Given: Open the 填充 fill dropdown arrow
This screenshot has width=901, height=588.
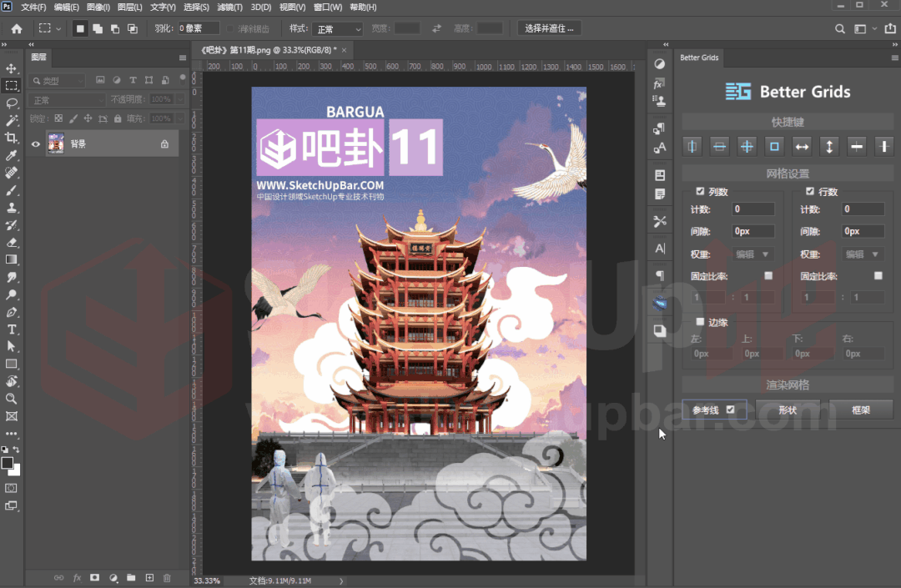Looking at the screenshot, I should [x=180, y=118].
